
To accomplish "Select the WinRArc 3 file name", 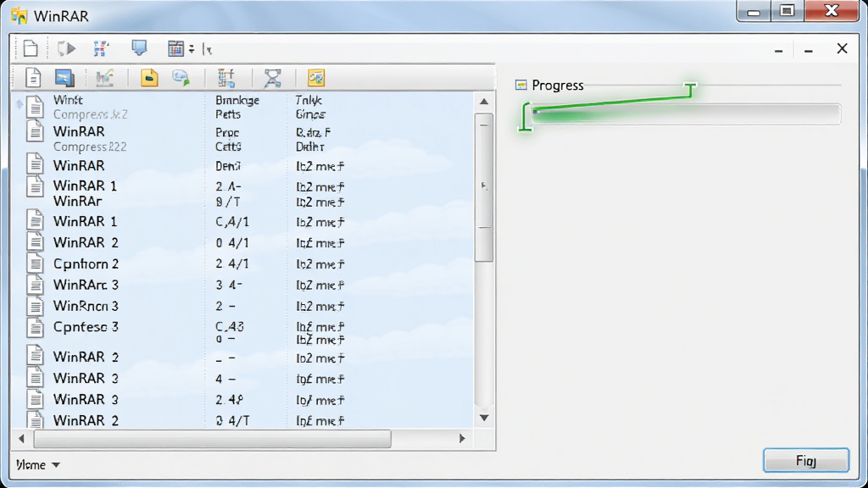I will (x=86, y=285).
